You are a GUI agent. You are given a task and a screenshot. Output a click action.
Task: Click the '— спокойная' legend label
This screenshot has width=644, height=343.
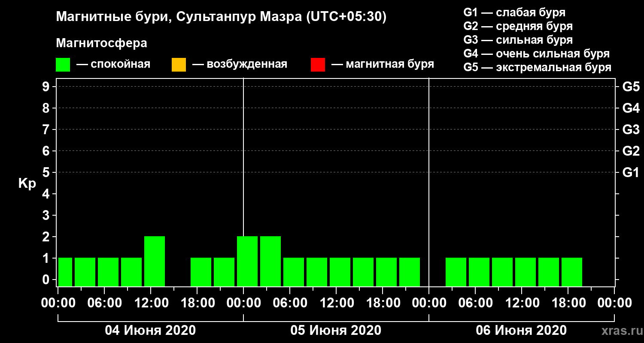[x=113, y=64]
